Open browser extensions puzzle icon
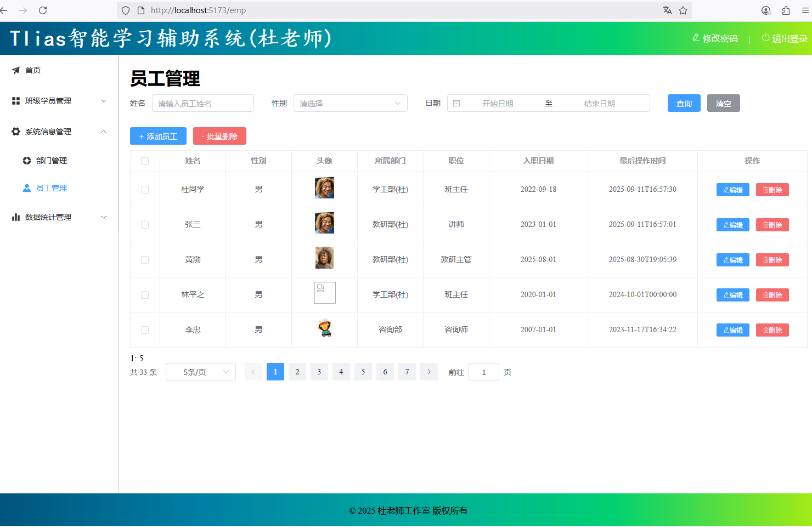This screenshot has width=812, height=529. [786, 10]
